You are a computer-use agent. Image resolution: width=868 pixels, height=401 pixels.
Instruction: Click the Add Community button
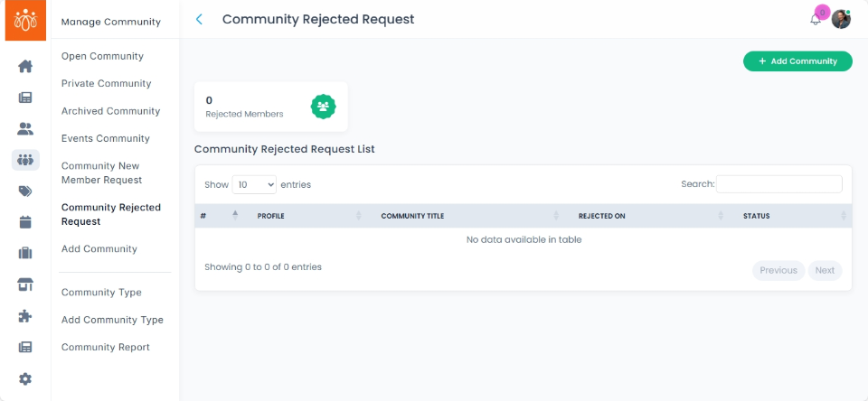click(797, 61)
